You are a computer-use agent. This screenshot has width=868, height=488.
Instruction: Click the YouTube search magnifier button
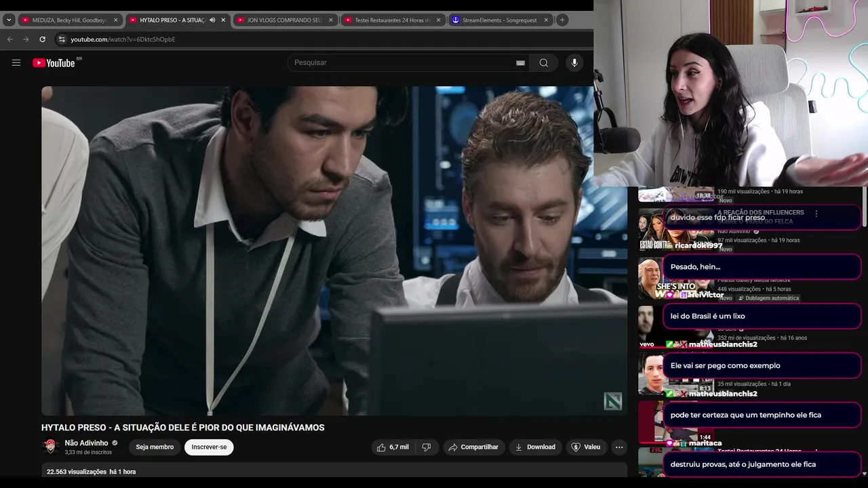[544, 63]
